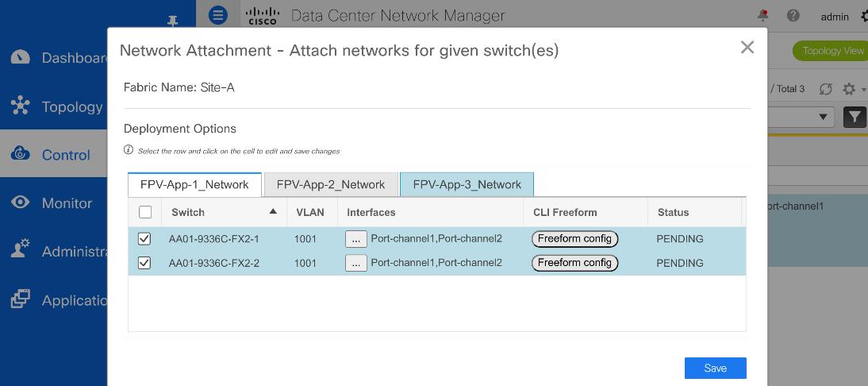Click Port-channel1,Port-channel2 text for AA01-9336C-FX2-2
Image resolution: width=868 pixels, height=386 pixels.
coord(436,263)
